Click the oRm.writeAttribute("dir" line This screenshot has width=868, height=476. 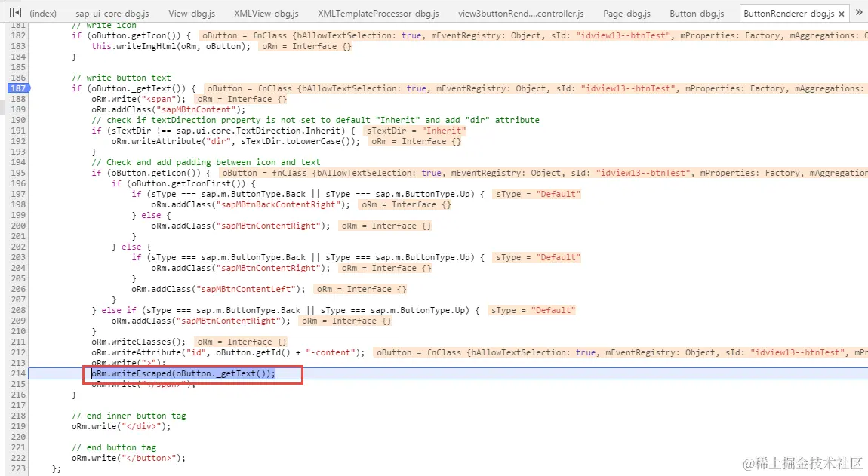(x=235, y=142)
